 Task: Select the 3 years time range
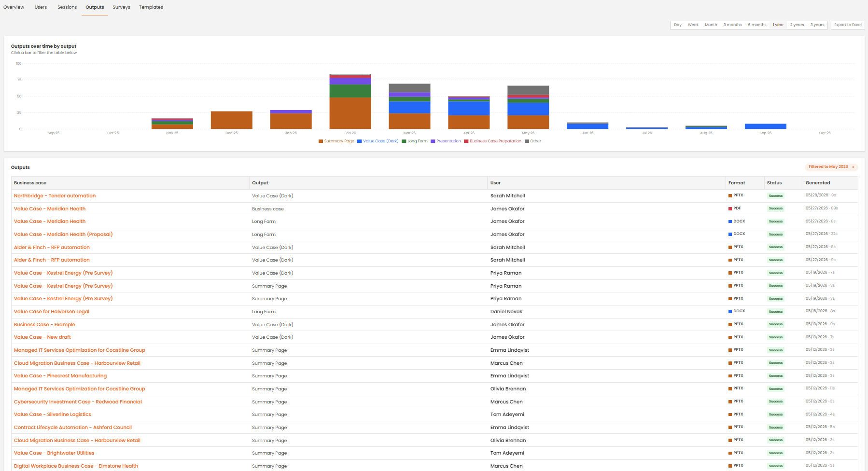click(817, 25)
